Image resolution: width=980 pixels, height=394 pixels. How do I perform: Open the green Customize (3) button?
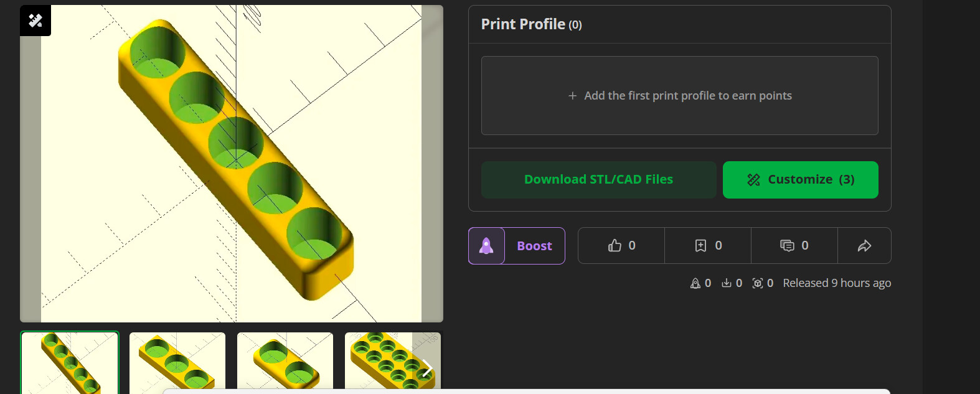click(800, 180)
